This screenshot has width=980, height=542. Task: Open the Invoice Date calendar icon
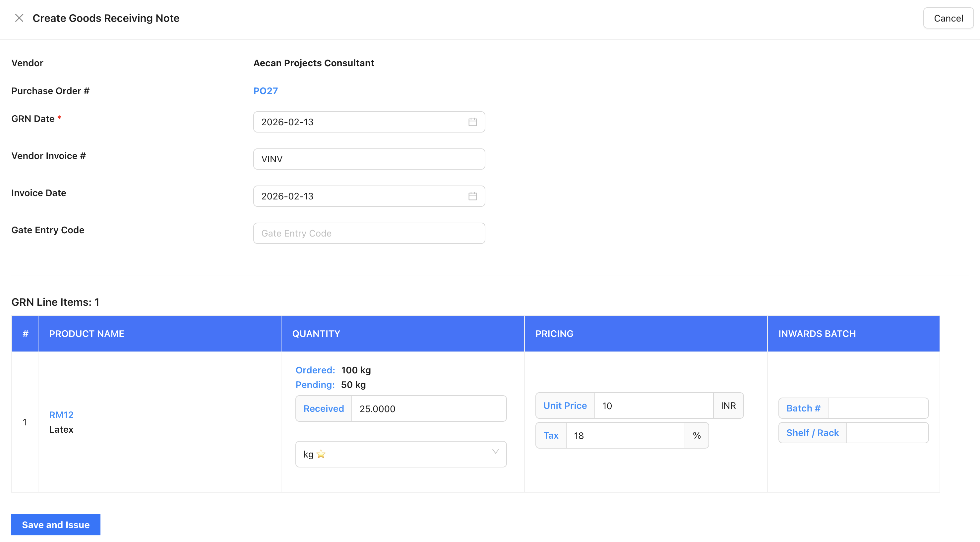point(472,196)
